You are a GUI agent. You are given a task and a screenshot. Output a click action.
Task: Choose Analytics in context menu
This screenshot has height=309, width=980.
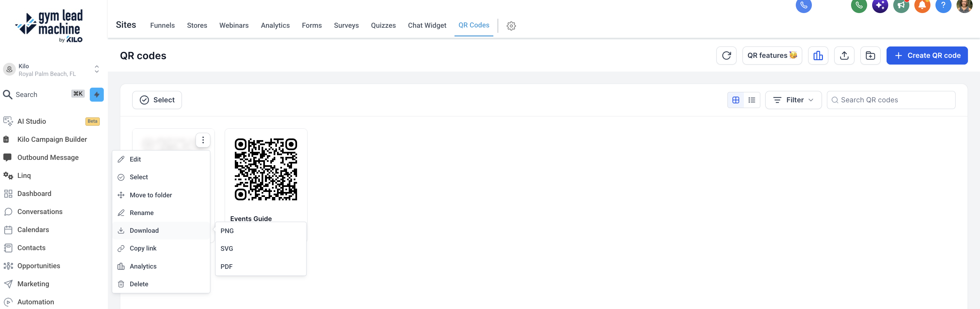click(x=161, y=267)
